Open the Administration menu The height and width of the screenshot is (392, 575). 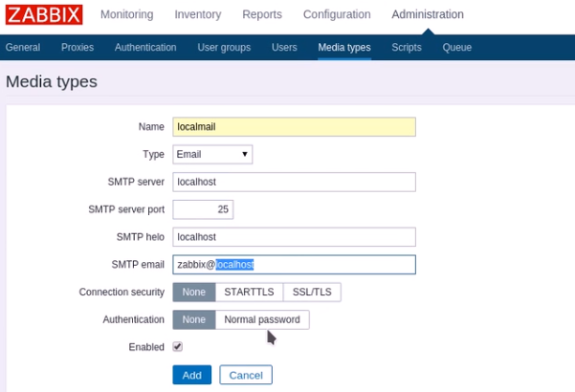(x=428, y=14)
